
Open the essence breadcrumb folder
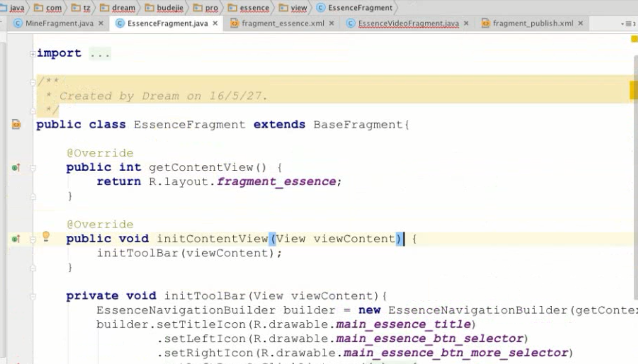click(248, 8)
